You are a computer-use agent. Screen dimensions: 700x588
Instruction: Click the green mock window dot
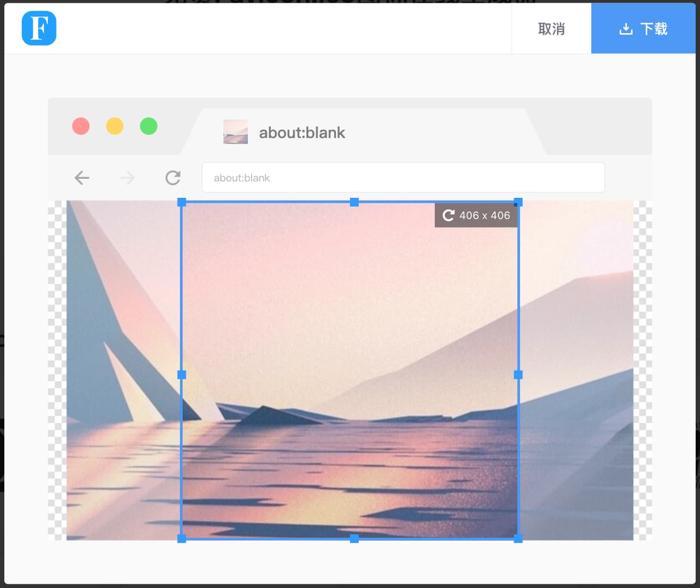[148, 126]
